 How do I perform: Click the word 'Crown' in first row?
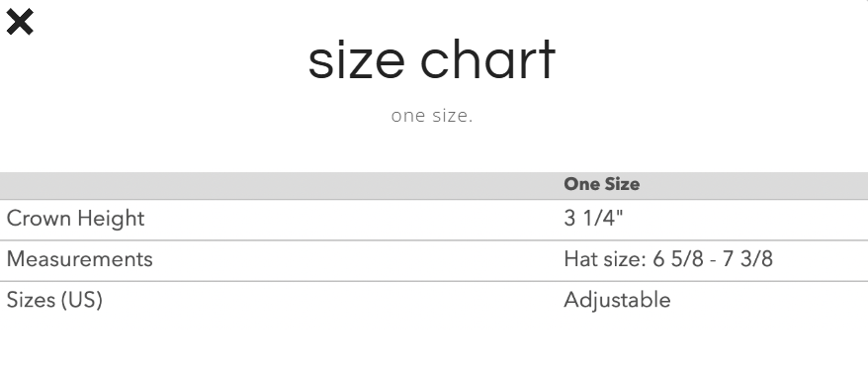tap(39, 219)
